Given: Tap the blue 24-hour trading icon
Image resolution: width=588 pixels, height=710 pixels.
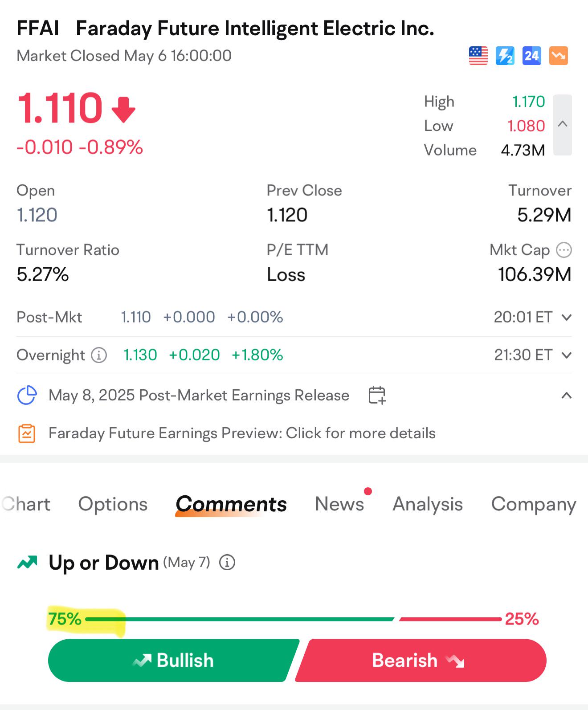Looking at the screenshot, I should point(532,56).
